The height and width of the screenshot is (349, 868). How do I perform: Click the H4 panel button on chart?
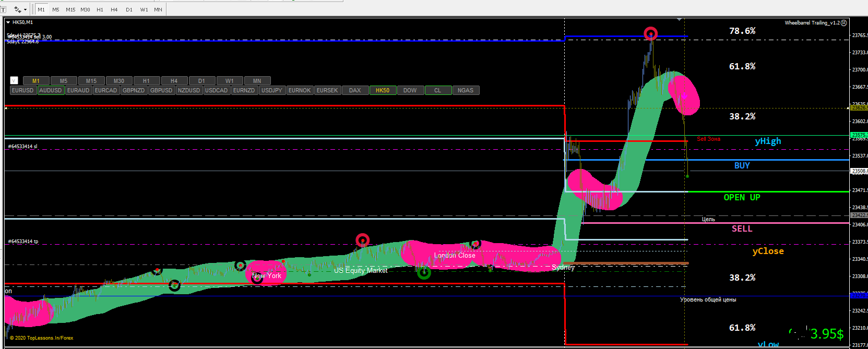[174, 81]
